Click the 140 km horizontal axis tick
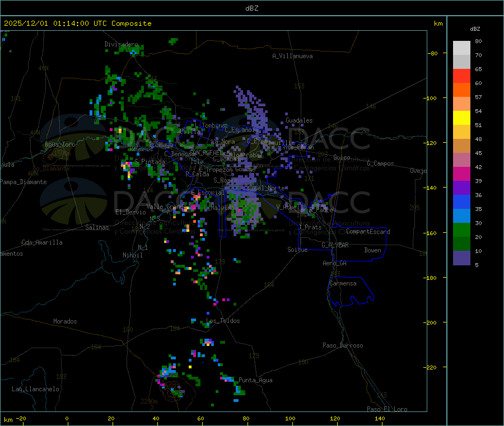This screenshot has width=504, height=426. coord(380,418)
